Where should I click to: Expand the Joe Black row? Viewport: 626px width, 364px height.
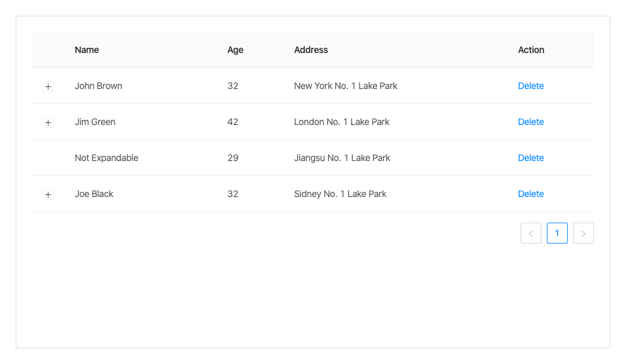(48, 194)
